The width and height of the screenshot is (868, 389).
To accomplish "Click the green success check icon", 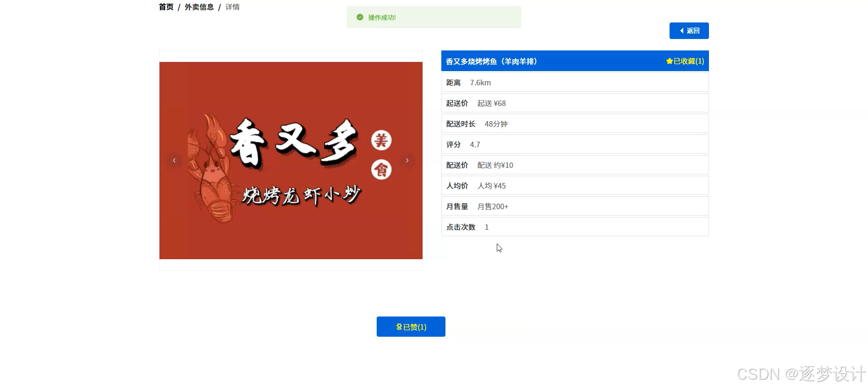I will [x=360, y=17].
